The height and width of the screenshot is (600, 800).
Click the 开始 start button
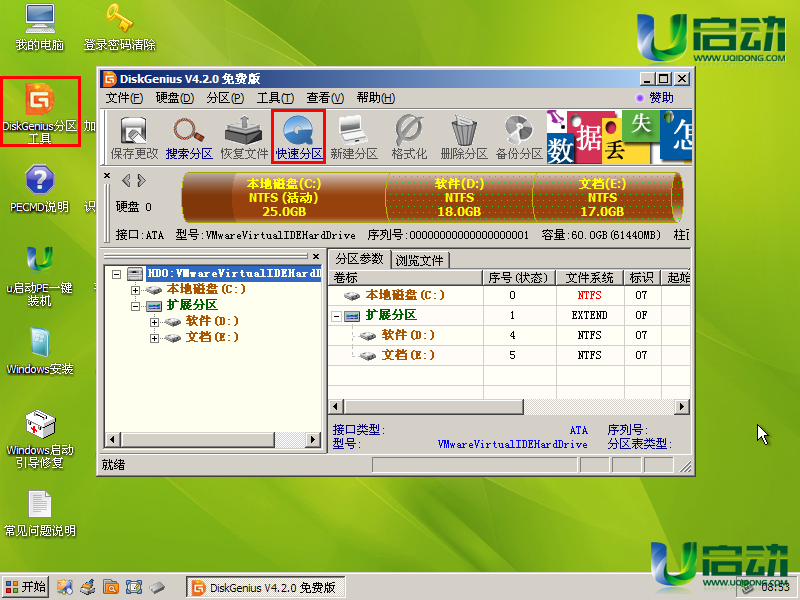point(26,587)
